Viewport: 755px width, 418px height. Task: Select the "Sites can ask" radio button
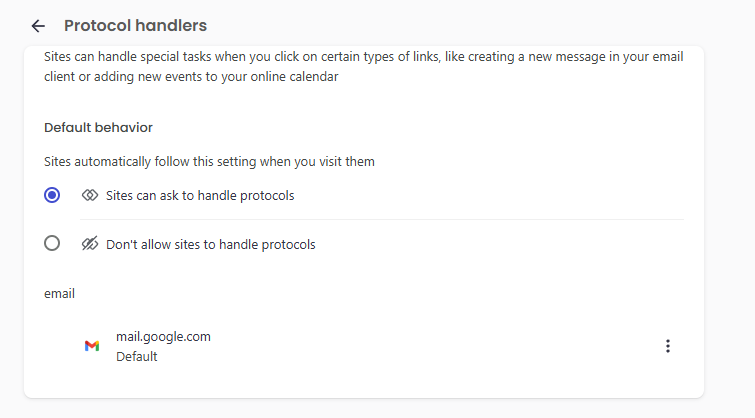tap(53, 196)
